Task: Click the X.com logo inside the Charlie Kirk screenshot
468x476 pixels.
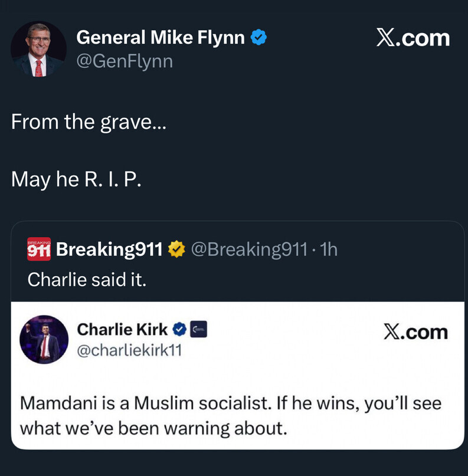Action: point(415,332)
